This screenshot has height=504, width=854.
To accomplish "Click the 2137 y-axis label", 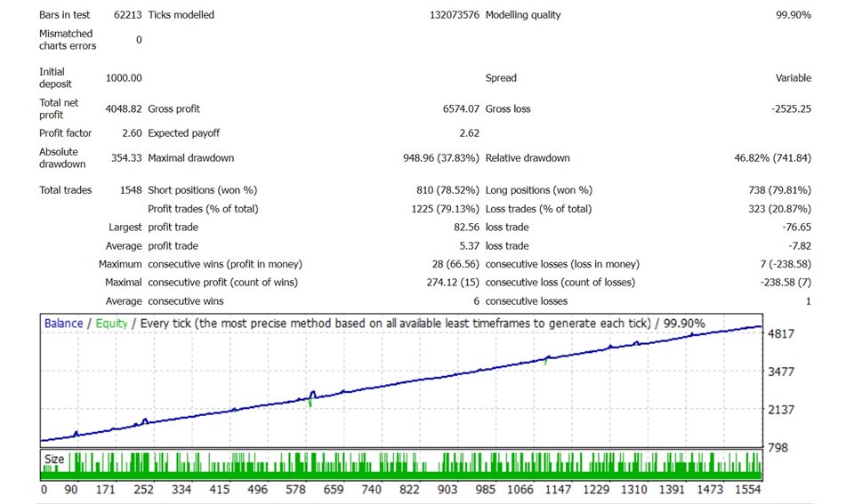I will tap(781, 410).
